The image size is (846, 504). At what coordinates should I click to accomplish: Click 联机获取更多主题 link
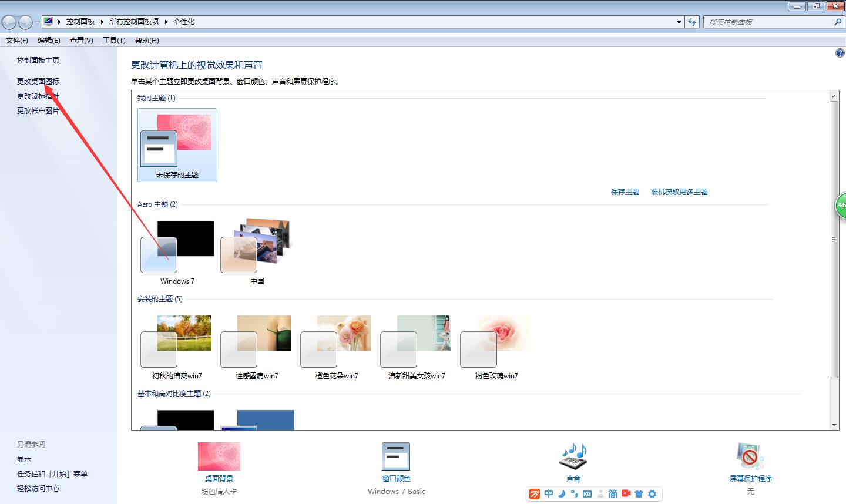tap(679, 192)
